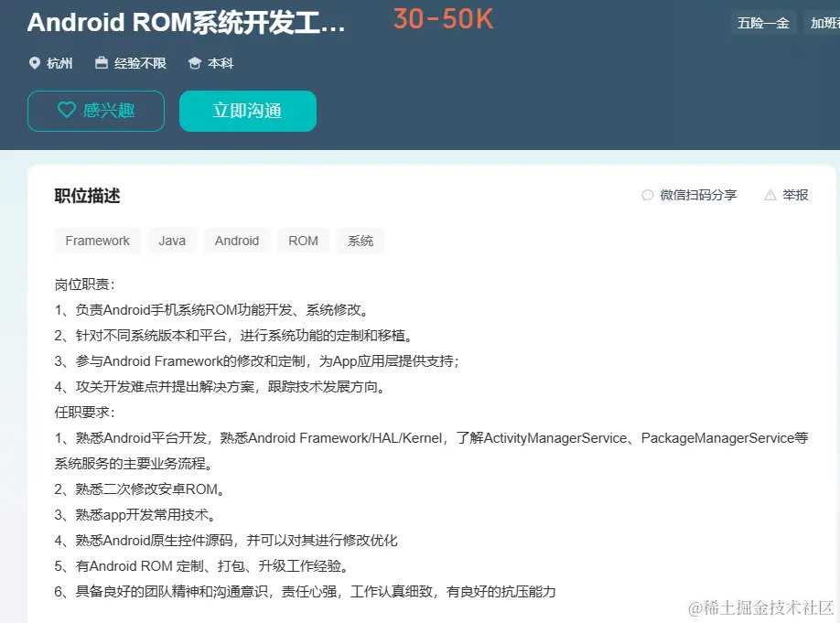The width and height of the screenshot is (840, 623).
Task: Click the briefcase icon beside 经验不限
Action: pos(102,63)
